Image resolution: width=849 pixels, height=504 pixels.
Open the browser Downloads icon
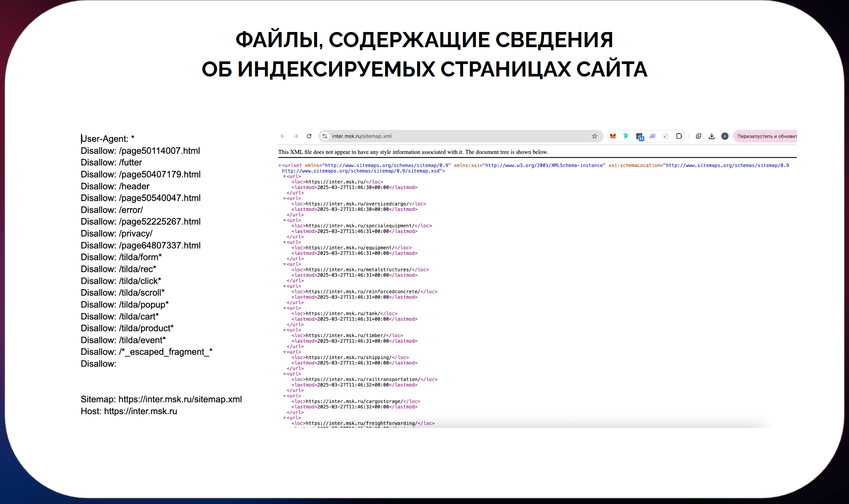[711, 136]
